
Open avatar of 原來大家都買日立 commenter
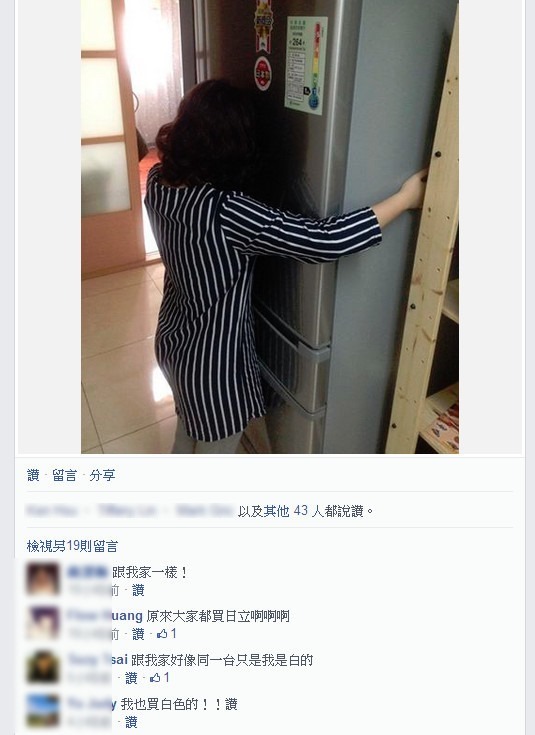43,622
